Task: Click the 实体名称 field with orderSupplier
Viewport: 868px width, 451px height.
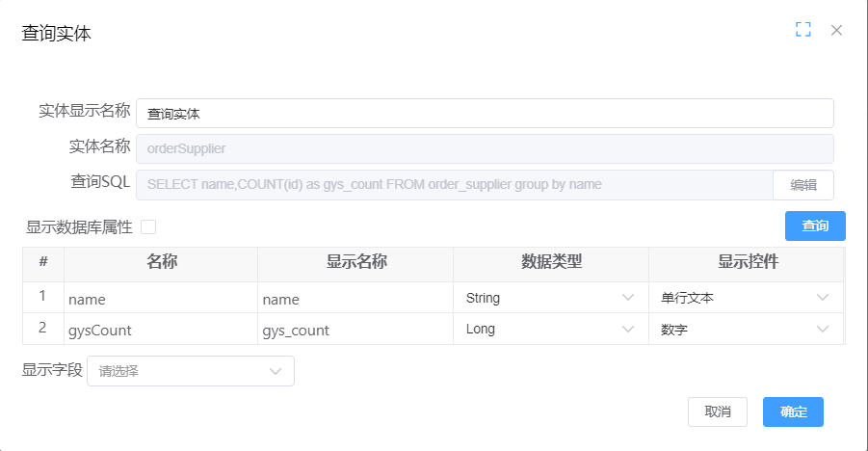Action: (485, 148)
